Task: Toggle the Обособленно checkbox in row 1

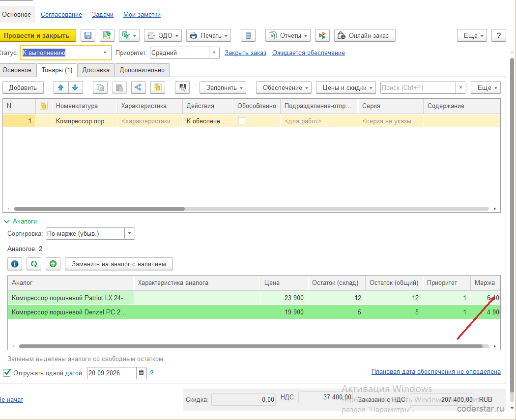Action: pyautogui.click(x=242, y=121)
